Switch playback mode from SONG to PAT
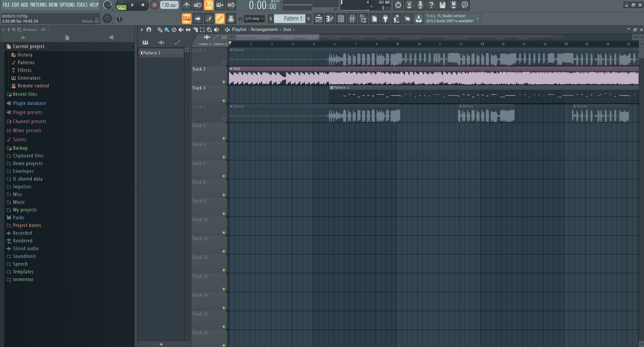Image resolution: width=644 pixels, height=347 pixels. click(121, 3)
